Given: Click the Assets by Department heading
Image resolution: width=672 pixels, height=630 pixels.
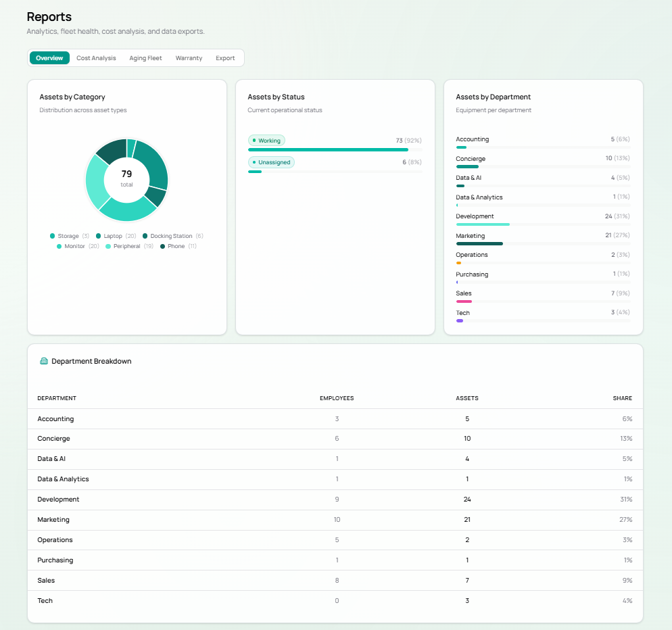Looking at the screenshot, I should click(494, 97).
